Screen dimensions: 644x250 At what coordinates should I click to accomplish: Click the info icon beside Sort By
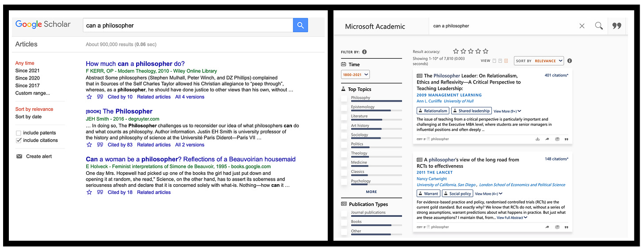(570, 61)
